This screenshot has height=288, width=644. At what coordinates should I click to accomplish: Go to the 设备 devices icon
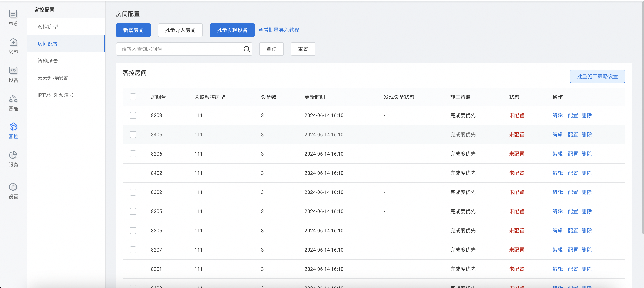coord(13,70)
